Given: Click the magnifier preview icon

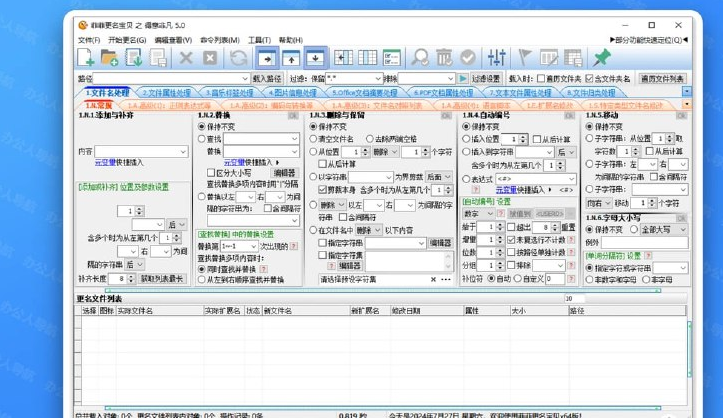Looking at the screenshot, I should pos(420,58).
